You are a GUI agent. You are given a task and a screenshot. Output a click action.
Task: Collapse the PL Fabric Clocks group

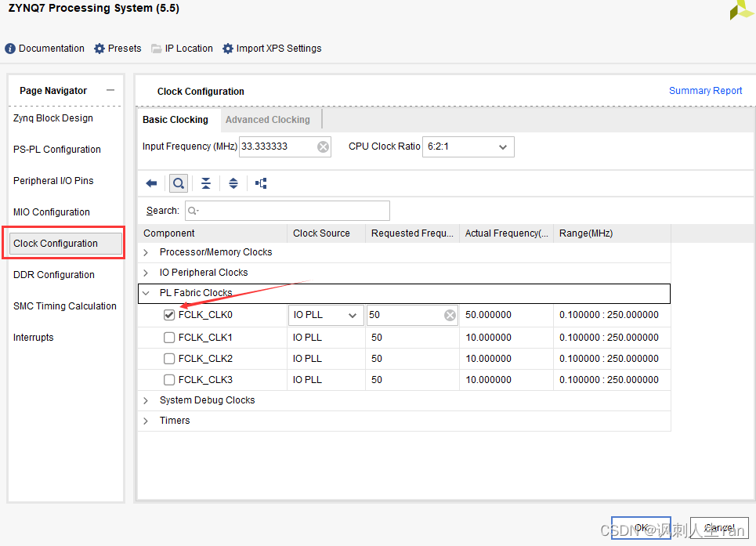coord(146,293)
